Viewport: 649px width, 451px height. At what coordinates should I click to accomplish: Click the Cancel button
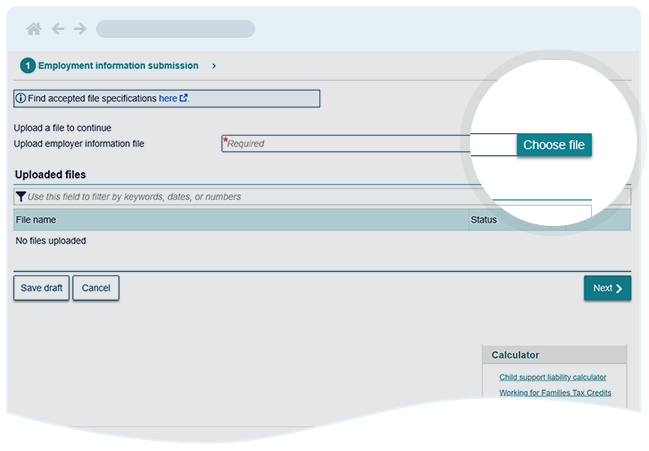(x=96, y=288)
